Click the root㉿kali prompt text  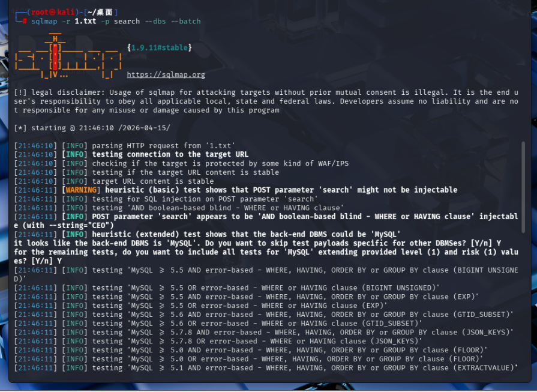pos(52,13)
